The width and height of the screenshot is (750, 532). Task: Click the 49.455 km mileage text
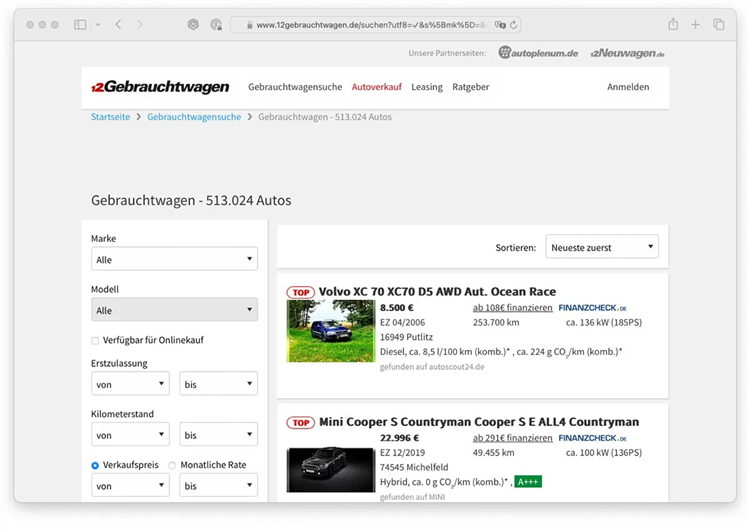tap(493, 453)
